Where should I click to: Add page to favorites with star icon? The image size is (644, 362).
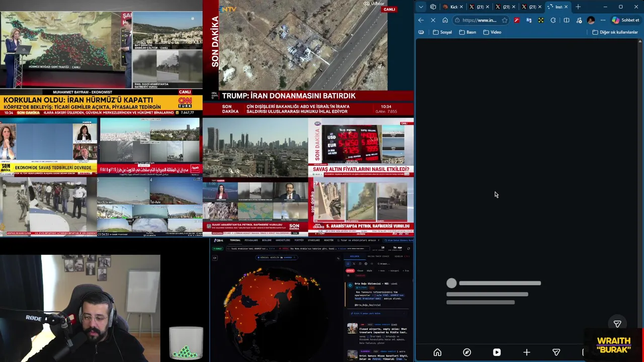click(x=505, y=20)
